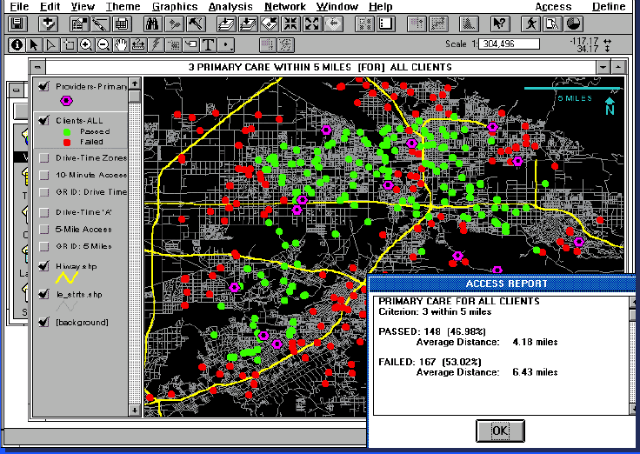Uncheck the [background] theme
Image resolution: width=640 pixels, height=454 pixels.
click(44, 322)
